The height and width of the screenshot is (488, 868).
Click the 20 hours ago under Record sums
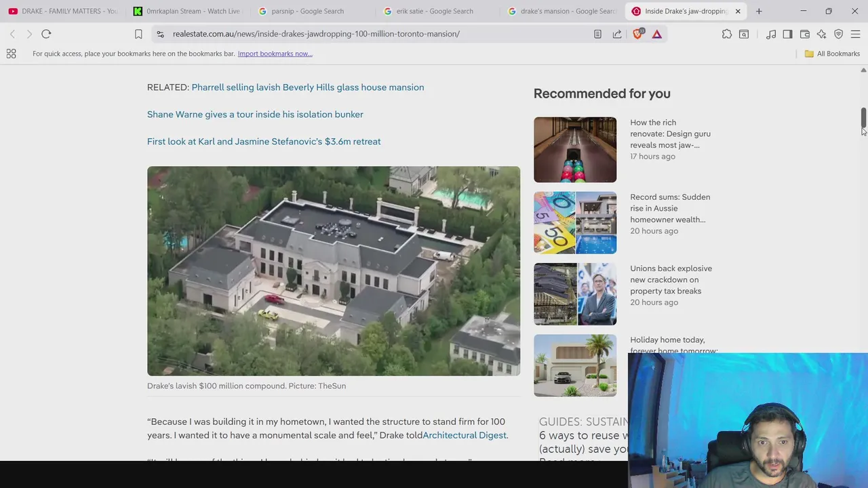point(654,231)
